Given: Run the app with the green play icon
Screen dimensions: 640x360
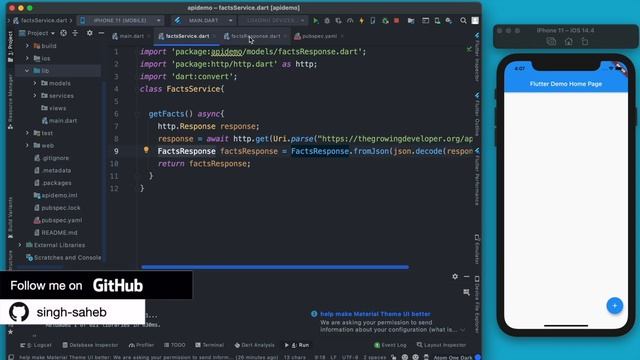Looking at the screenshot, I should tap(316, 20).
